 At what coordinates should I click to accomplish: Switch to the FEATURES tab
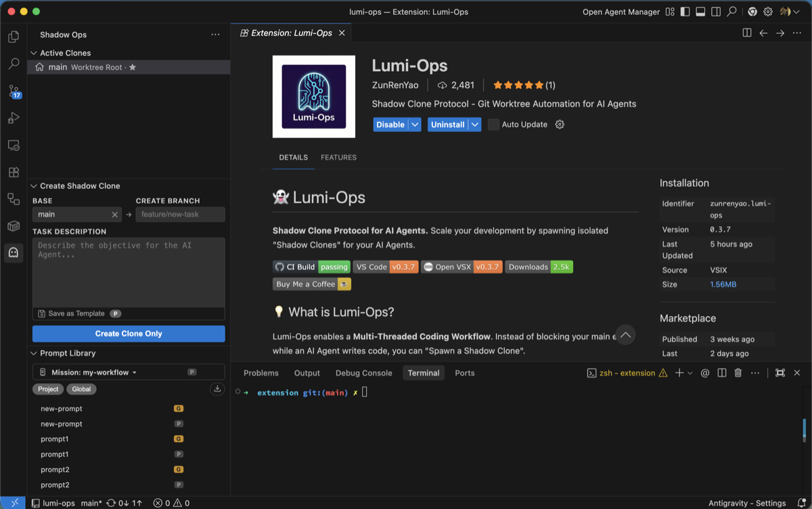tap(338, 157)
